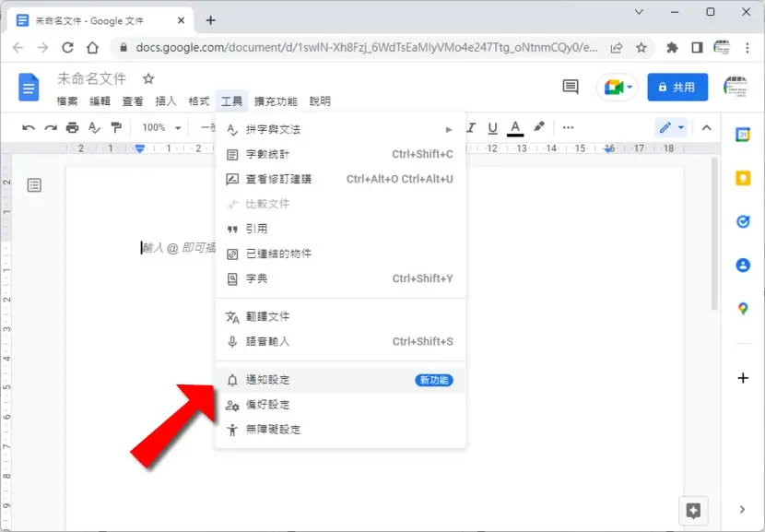Click the 未命名文件 title field
Viewport: 765px width, 532px height.
[92, 78]
